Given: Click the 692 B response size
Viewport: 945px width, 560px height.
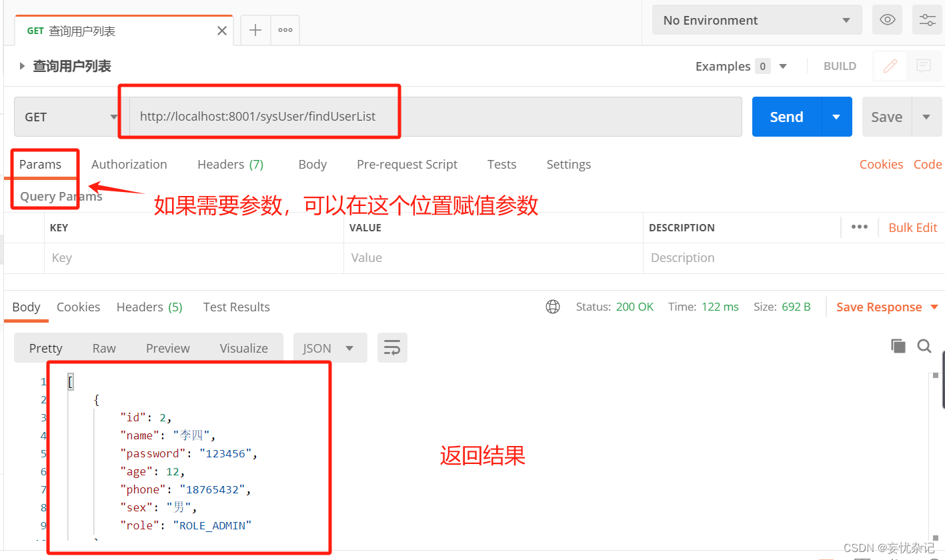Looking at the screenshot, I should tap(796, 307).
